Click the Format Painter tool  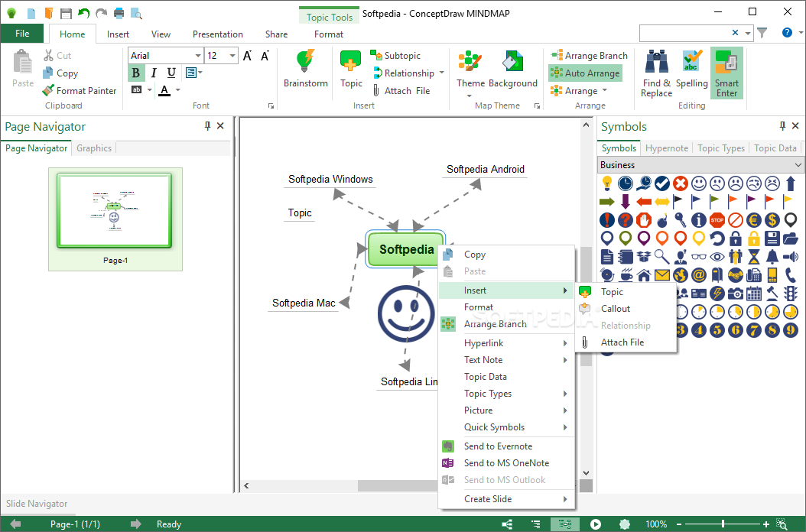point(80,91)
